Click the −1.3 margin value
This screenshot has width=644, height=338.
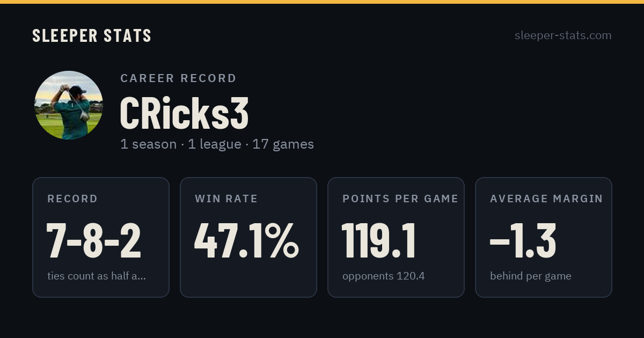(x=523, y=241)
